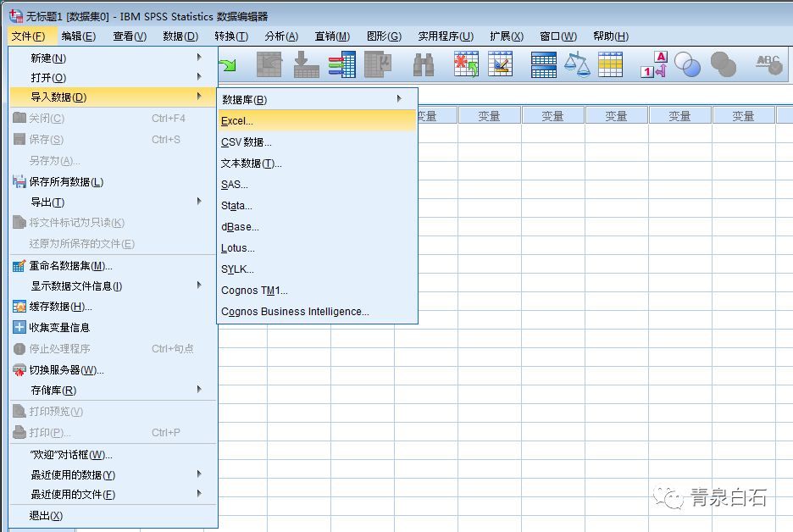
Task: Select 保存所有数据(L) in File menu
Action: 114,181
